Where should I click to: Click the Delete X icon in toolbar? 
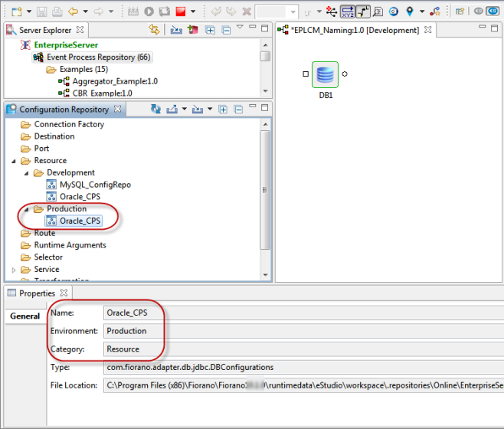pyautogui.click(x=247, y=12)
